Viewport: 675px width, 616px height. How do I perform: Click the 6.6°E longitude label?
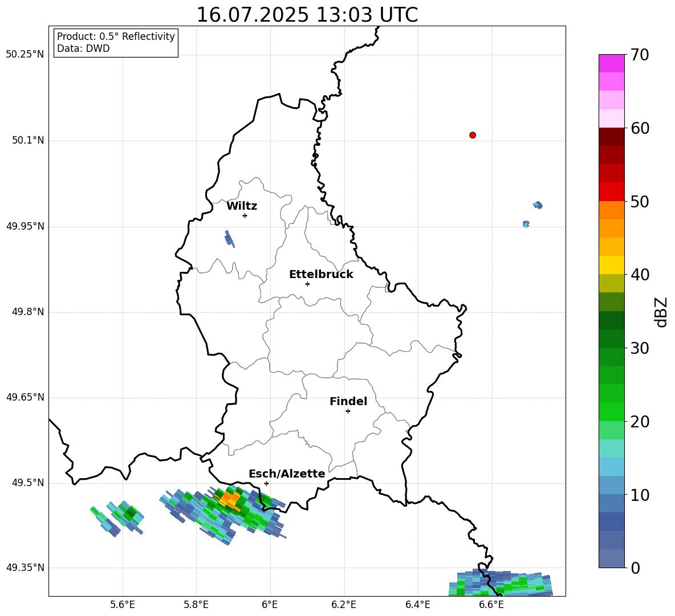491,605
